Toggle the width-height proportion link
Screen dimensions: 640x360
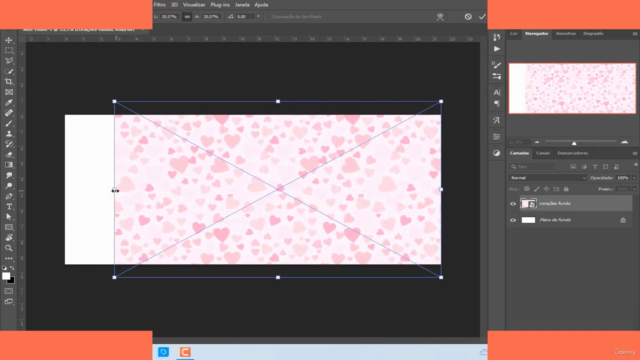click(187, 17)
